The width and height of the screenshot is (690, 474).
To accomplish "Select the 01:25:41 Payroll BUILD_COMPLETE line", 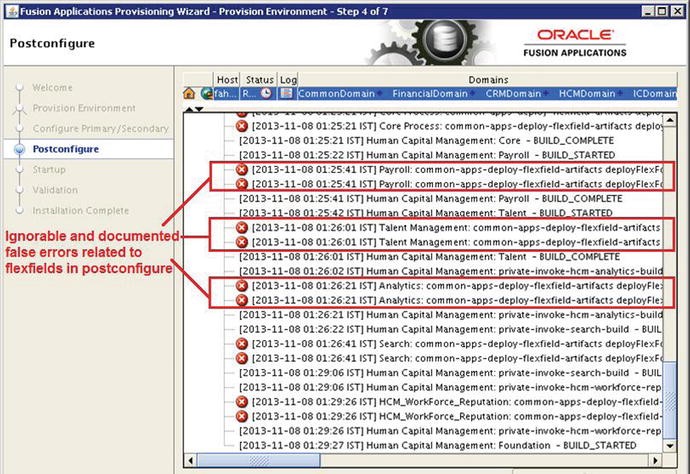I will pos(430,199).
